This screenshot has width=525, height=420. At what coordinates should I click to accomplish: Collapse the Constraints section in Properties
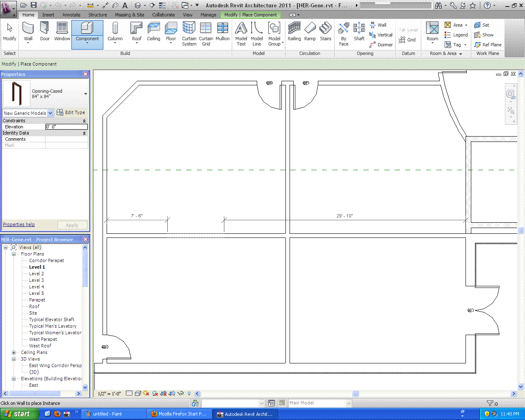(84, 121)
